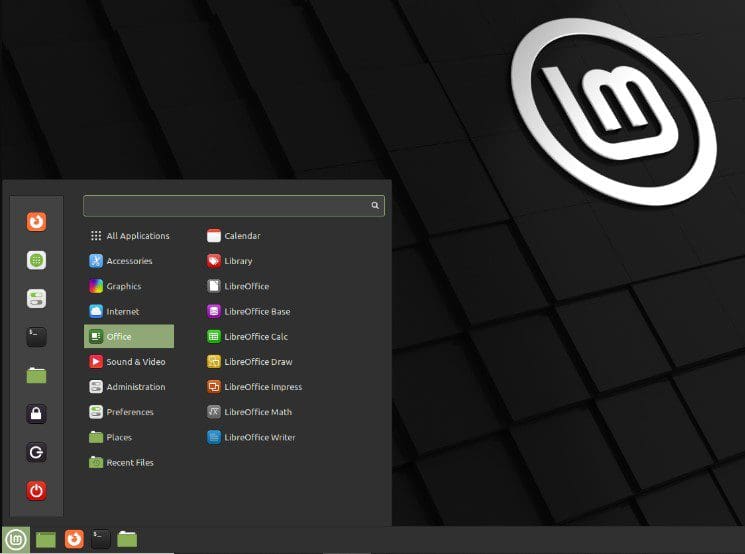Screen dimensions: 745x554
Task: Click the red power shutdown icon
Action: 36,491
